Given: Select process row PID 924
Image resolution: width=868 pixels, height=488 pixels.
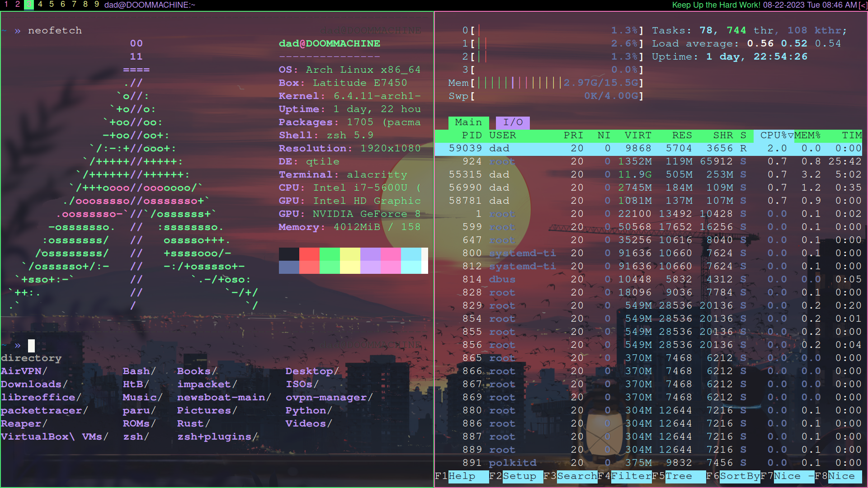Looking at the screenshot, I should 648,162.
